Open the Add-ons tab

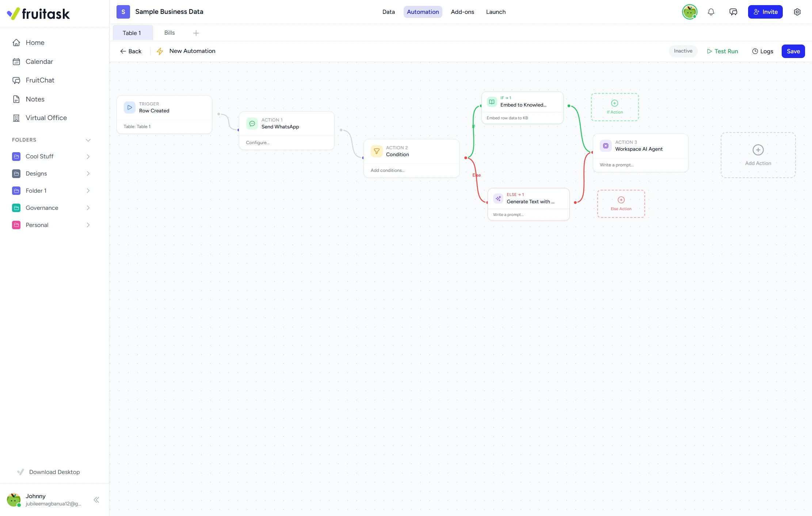tap(462, 12)
